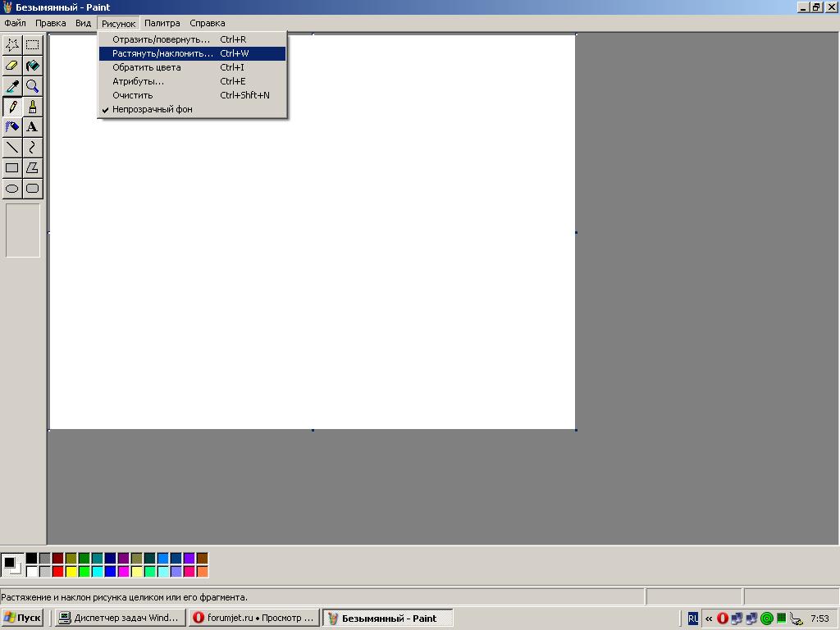Pick the Eyedropper color picker tool
Screen dimensions: 840x630
12,86
